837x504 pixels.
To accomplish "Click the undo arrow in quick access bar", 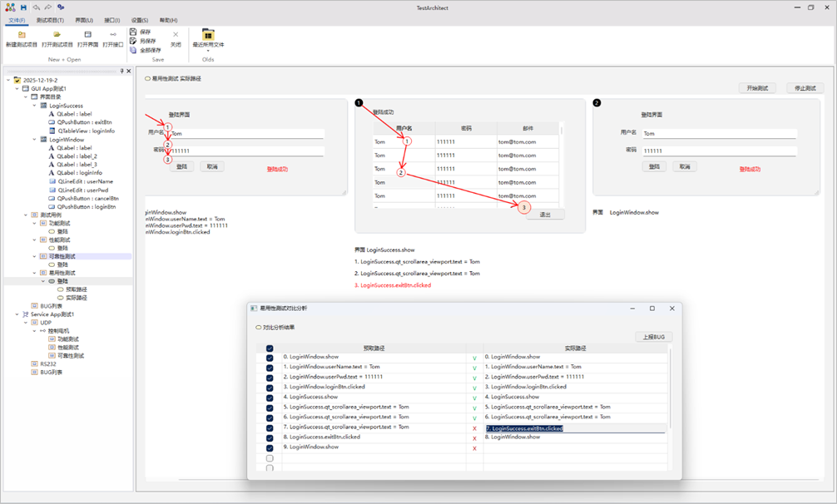I will 36,7.
